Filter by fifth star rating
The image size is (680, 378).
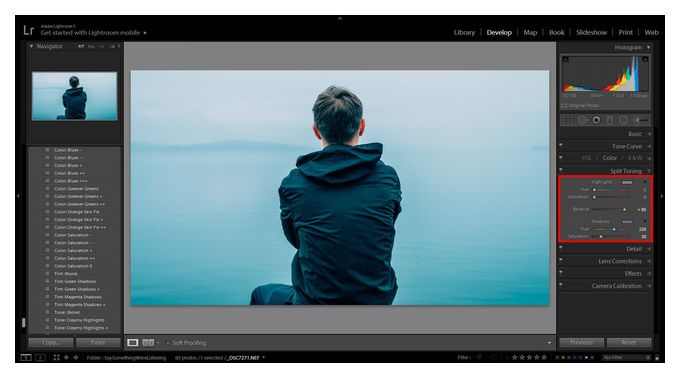coord(544,358)
